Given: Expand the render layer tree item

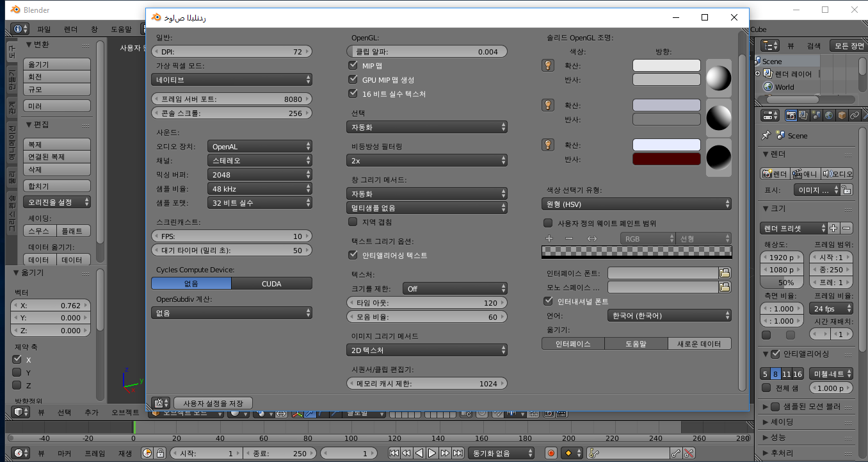Looking at the screenshot, I should (x=758, y=74).
